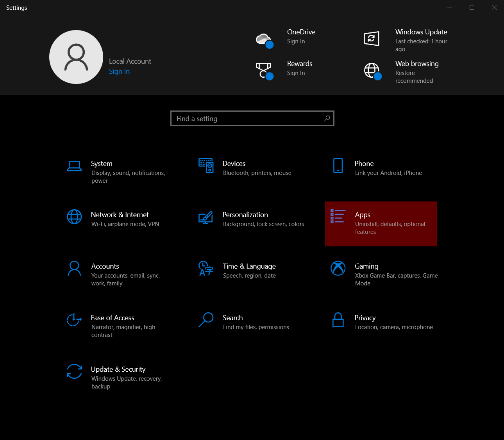Click the Windows Update status icon
Screen dimensions: 504x440
[371, 39]
